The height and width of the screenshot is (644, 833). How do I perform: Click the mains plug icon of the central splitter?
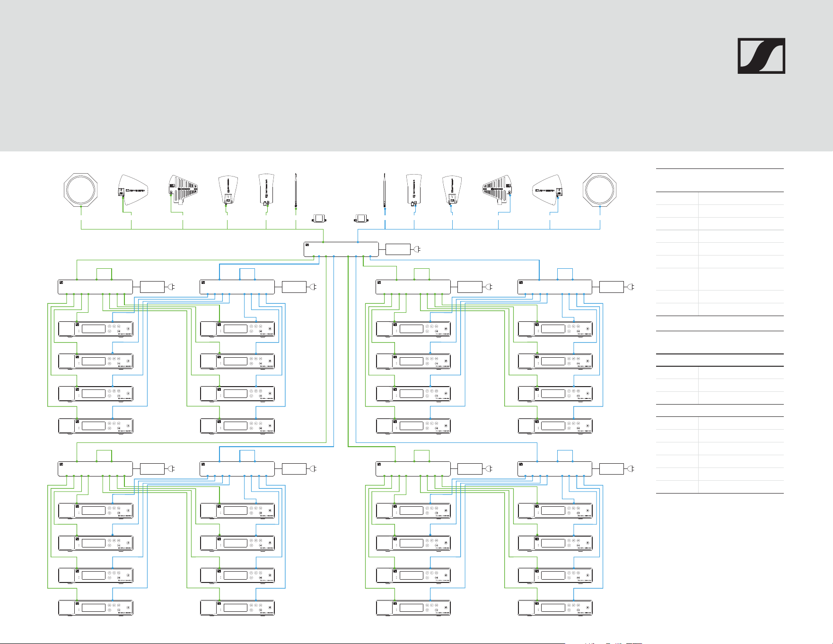[418, 249]
